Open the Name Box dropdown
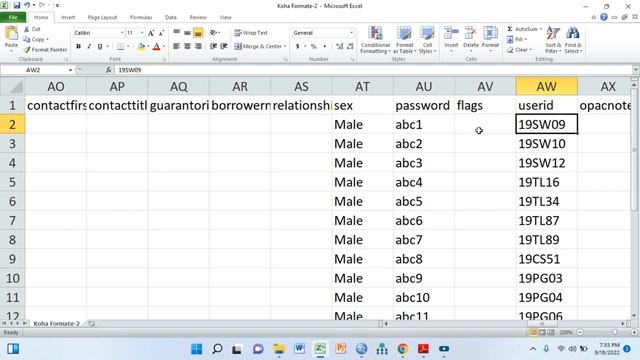Image resolution: width=640 pixels, height=360 pixels. click(x=70, y=70)
